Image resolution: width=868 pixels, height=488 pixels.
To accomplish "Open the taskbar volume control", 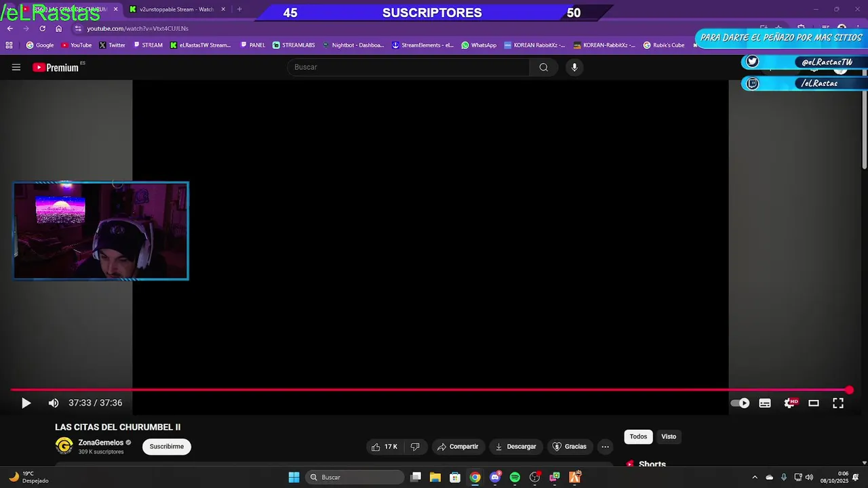I will pyautogui.click(x=809, y=477).
